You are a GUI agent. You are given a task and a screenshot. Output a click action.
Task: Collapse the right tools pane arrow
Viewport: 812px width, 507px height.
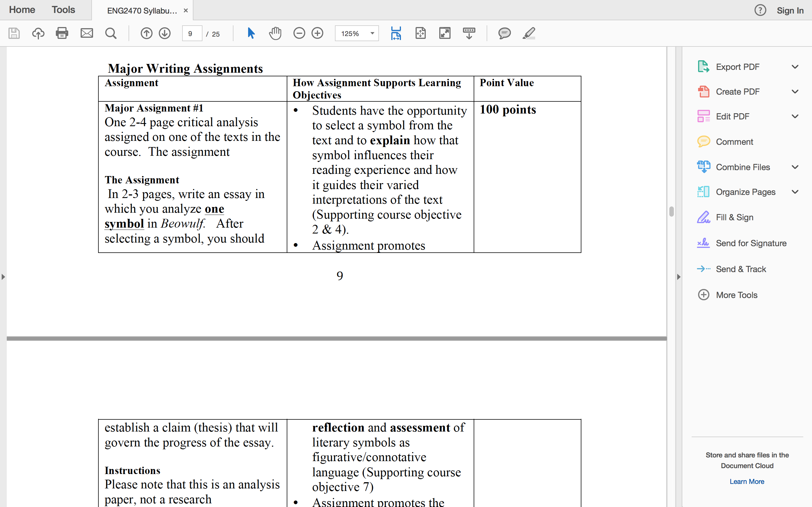[x=679, y=277]
